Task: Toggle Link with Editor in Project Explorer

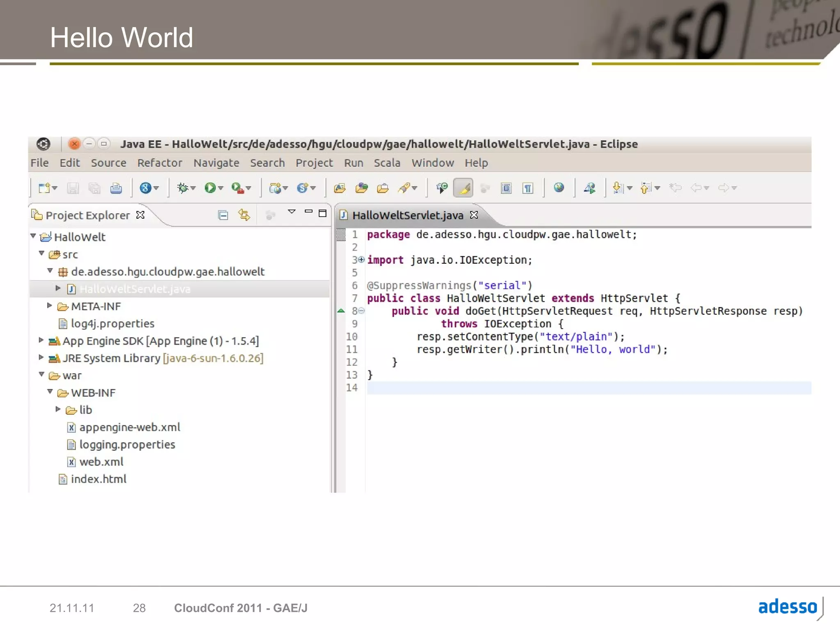Action: 244,215
